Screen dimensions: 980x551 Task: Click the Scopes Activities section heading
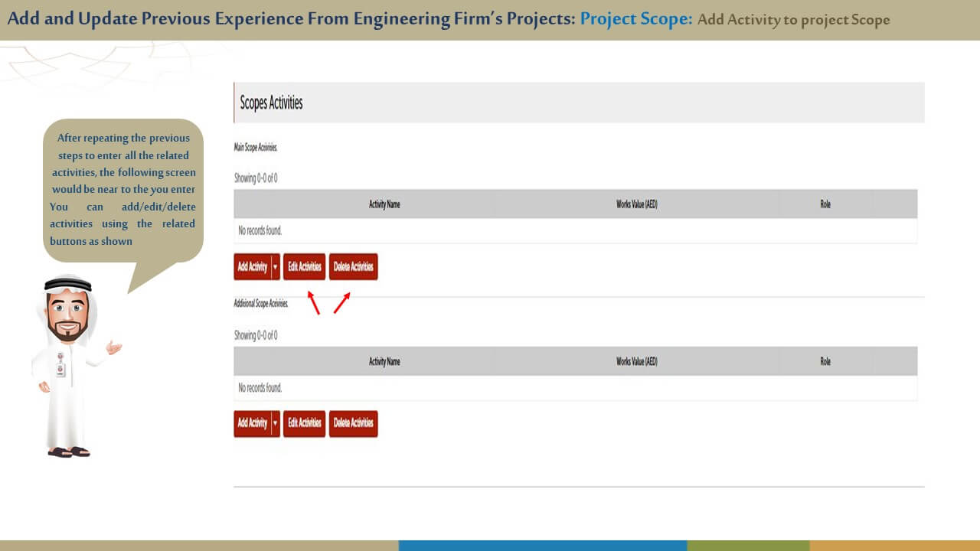[271, 103]
